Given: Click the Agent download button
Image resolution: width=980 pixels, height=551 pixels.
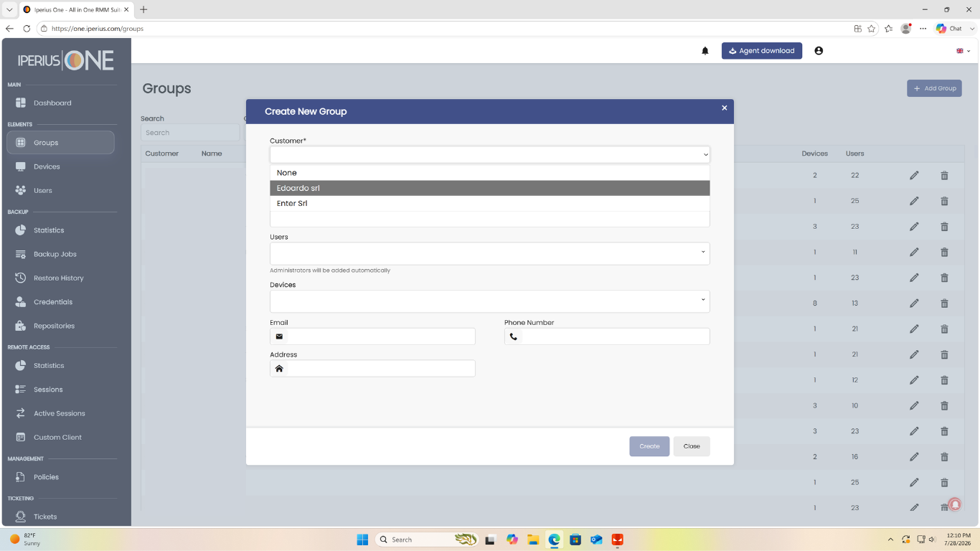Looking at the screenshot, I should 762,51.
